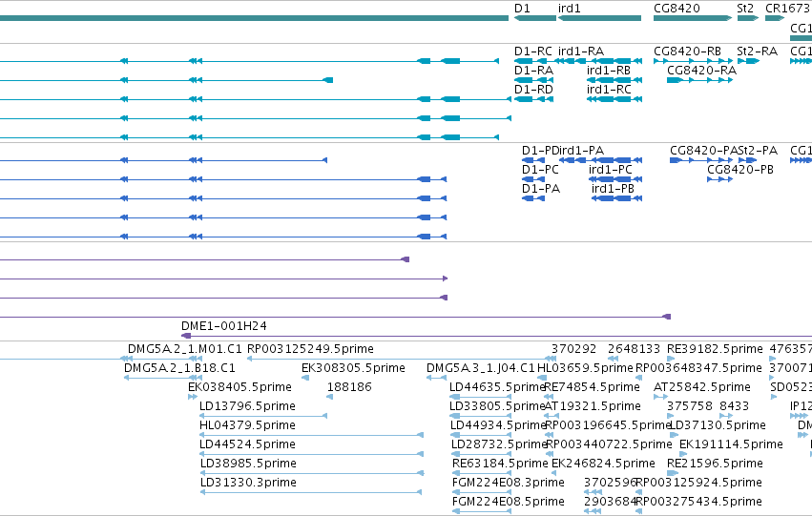The image size is (812, 516).
Task: Click EST RE74854.5prime
Action: pyautogui.click(x=551, y=397)
